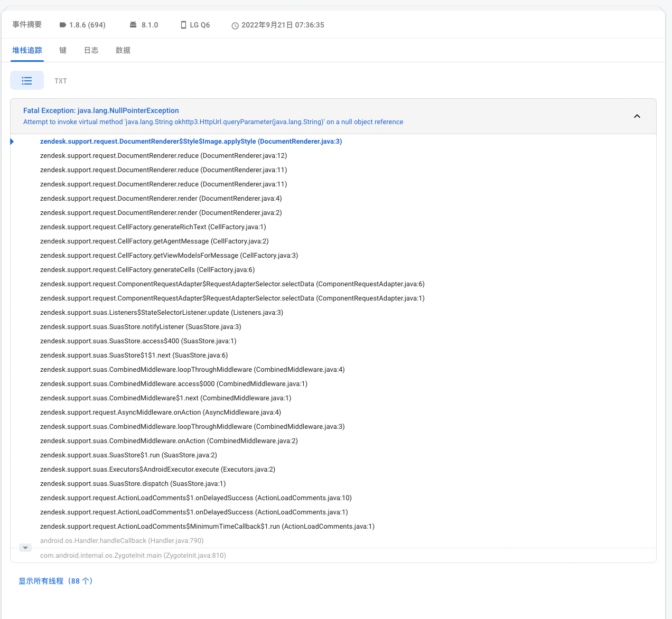Click the LG Q6 device icon
672x619 pixels.
tap(183, 25)
